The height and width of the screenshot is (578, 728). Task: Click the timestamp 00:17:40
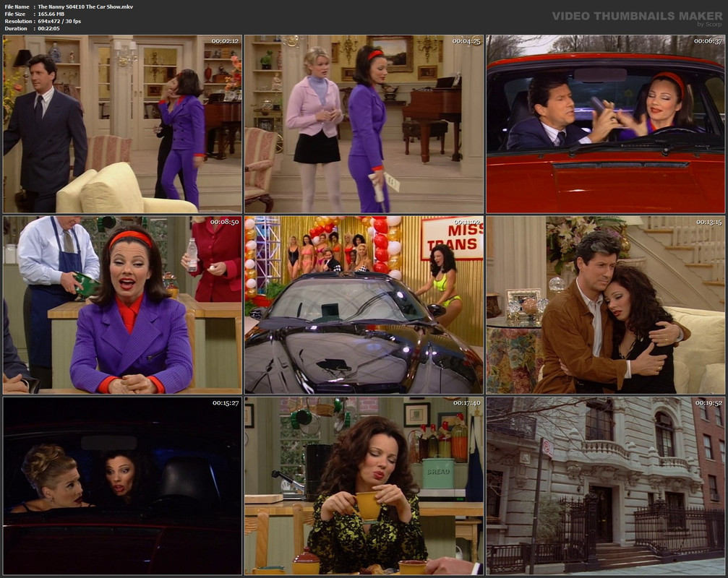467,403
